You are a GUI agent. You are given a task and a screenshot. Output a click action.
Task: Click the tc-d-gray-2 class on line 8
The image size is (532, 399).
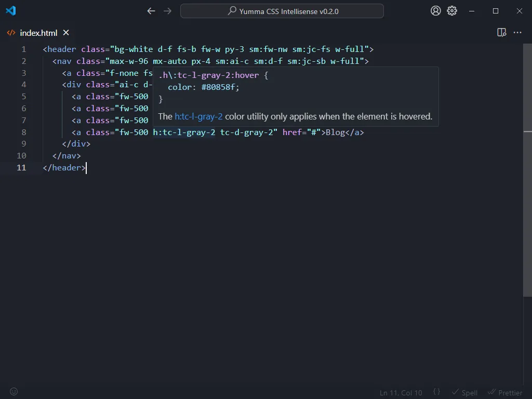(x=247, y=132)
